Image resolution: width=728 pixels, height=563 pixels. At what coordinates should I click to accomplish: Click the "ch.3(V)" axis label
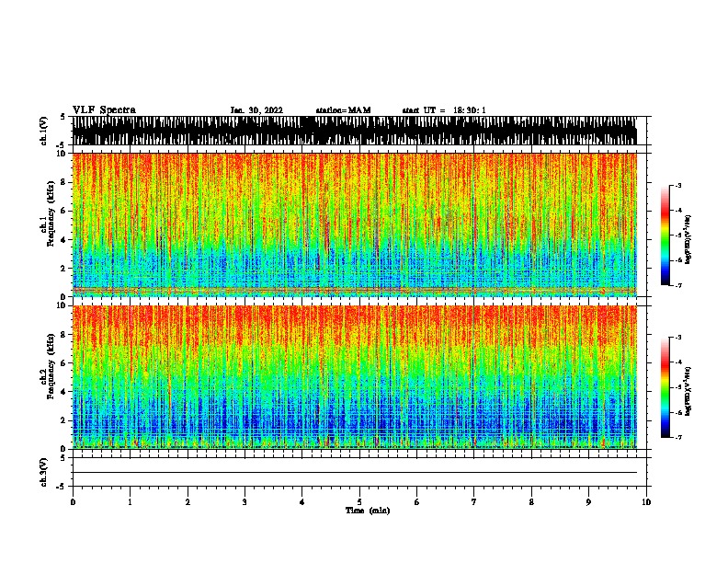coord(43,472)
